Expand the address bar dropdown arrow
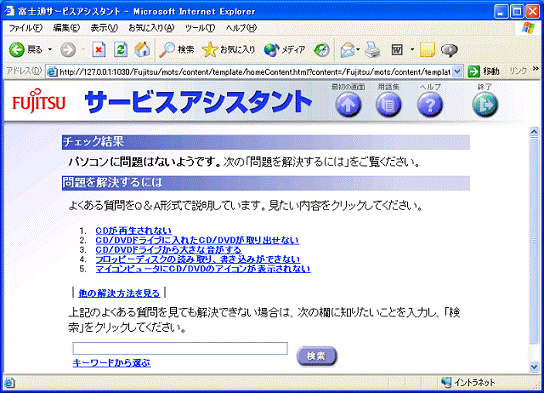Screen dimensions: 544x393 coord(458,72)
